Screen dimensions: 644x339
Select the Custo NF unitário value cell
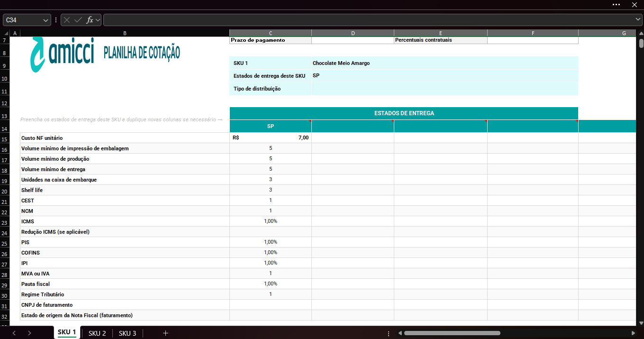click(x=271, y=138)
